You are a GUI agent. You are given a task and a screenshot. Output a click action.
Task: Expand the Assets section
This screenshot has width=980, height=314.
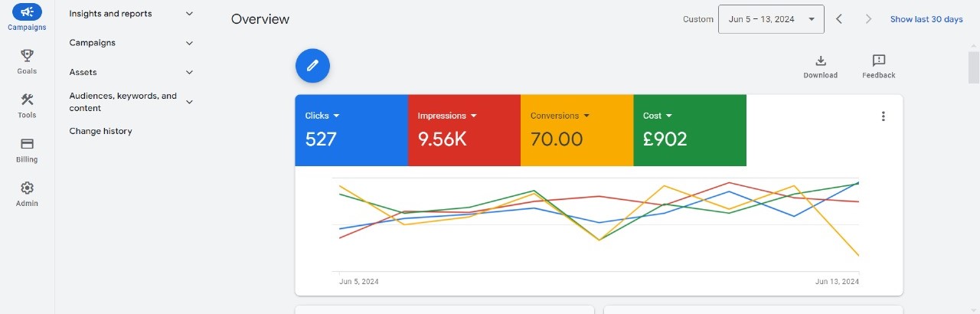[189, 72]
